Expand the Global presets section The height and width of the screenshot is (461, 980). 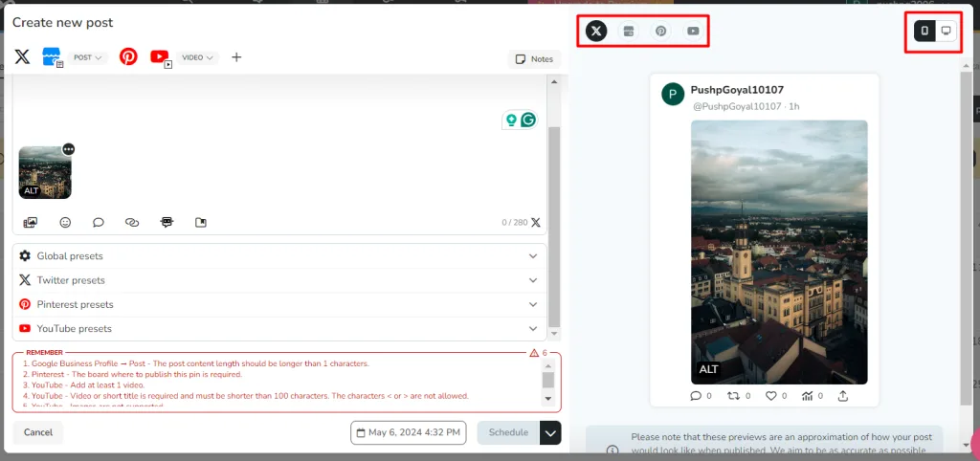pos(279,256)
